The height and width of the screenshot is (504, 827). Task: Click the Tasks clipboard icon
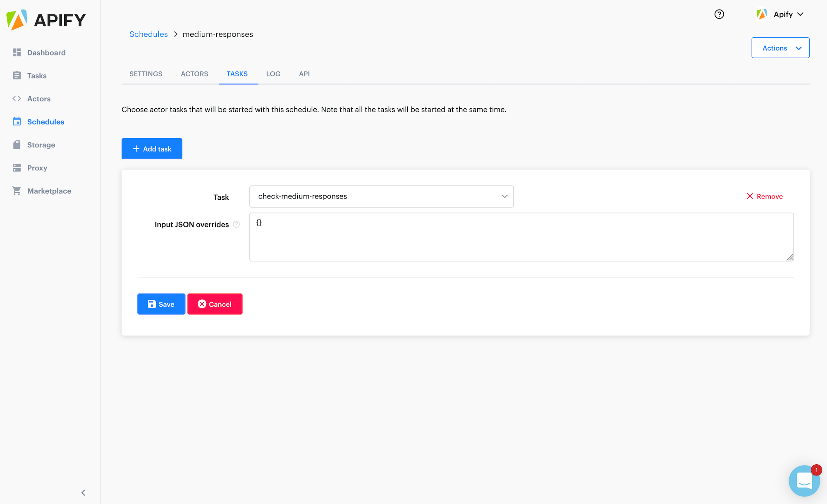click(17, 75)
